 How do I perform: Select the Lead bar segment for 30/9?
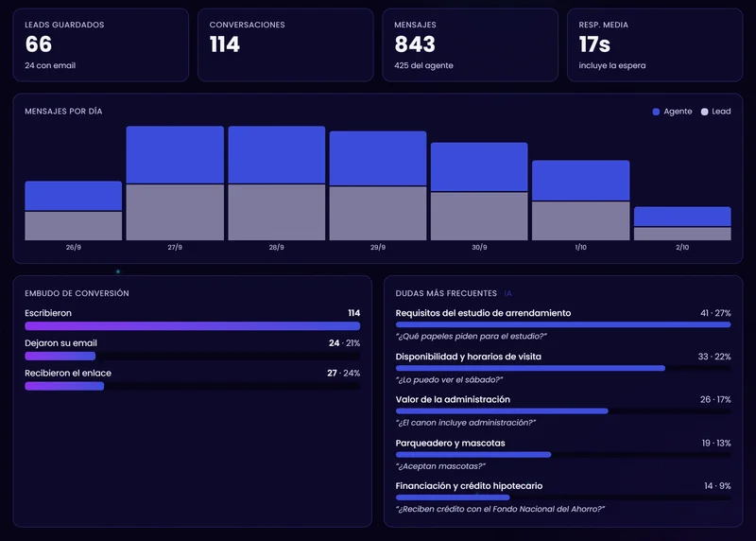pos(479,217)
